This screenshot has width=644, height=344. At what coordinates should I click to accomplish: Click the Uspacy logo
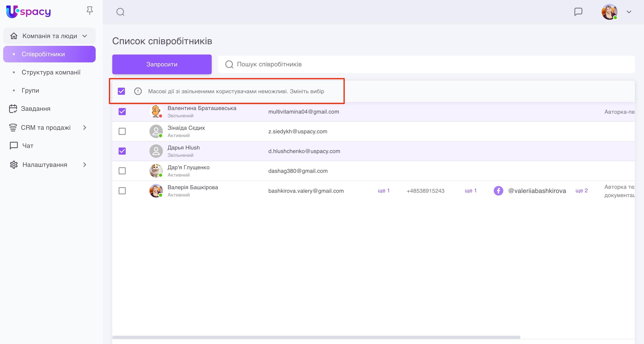pos(28,11)
